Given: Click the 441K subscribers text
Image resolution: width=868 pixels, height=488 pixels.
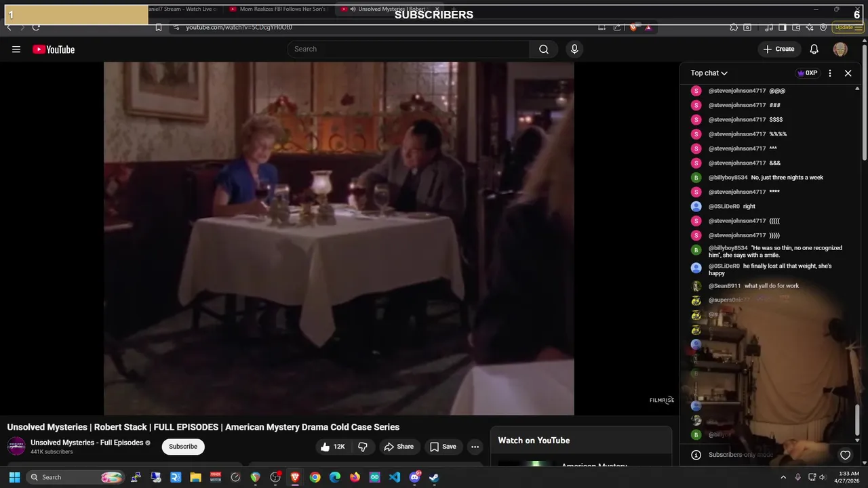Looking at the screenshot, I should pyautogui.click(x=52, y=452).
